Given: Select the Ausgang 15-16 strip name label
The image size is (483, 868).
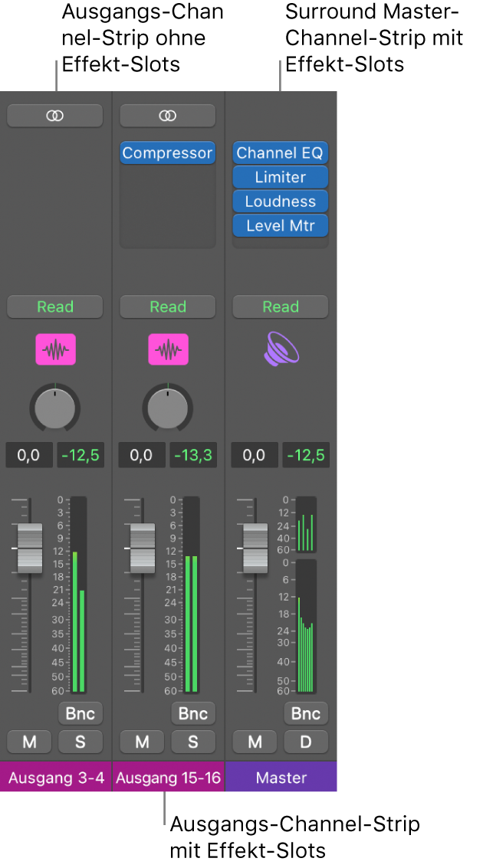Looking at the screenshot, I should pos(169,777).
